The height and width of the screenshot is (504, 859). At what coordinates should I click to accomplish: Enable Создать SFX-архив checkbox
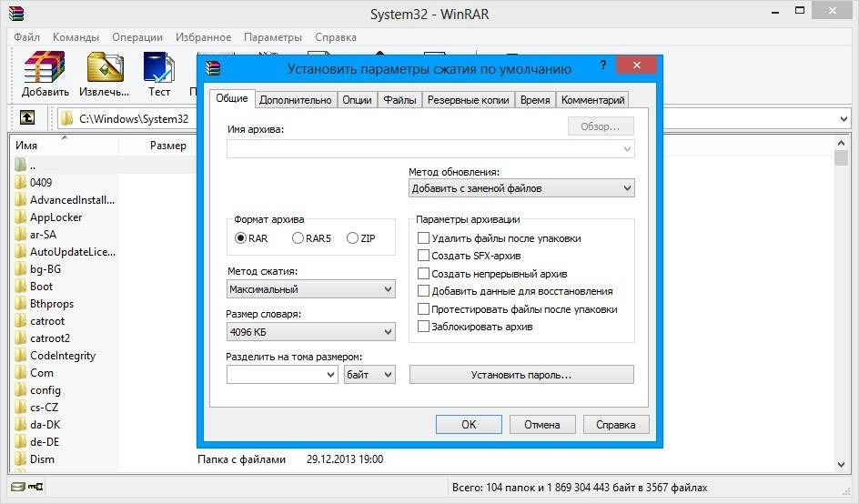pyautogui.click(x=423, y=256)
